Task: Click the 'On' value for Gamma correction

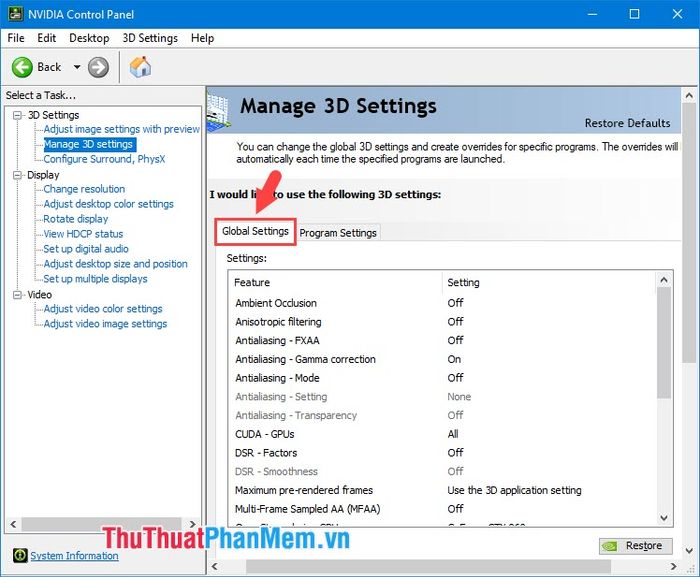Action: (x=454, y=359)
